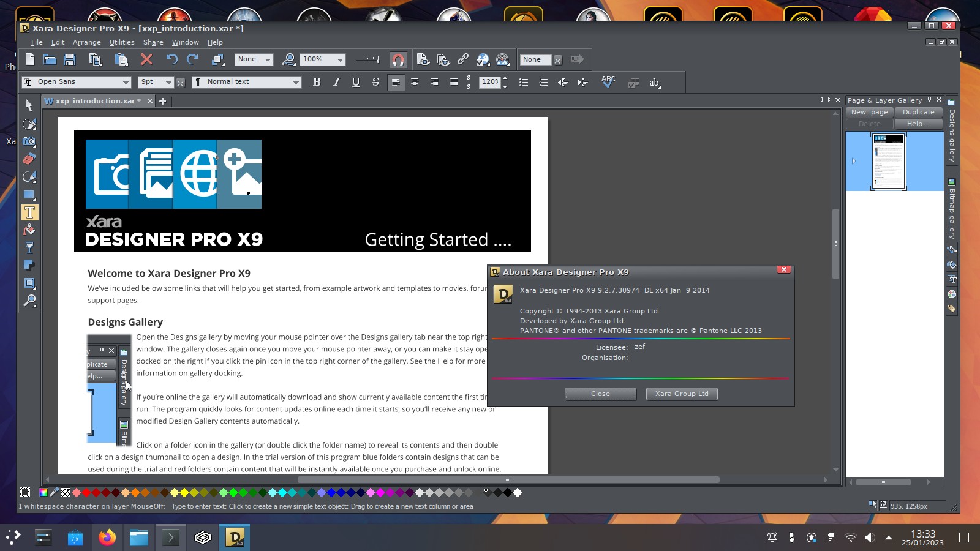
Task: Open the Bitmap gallery side tab
Action: pos(951,208)
